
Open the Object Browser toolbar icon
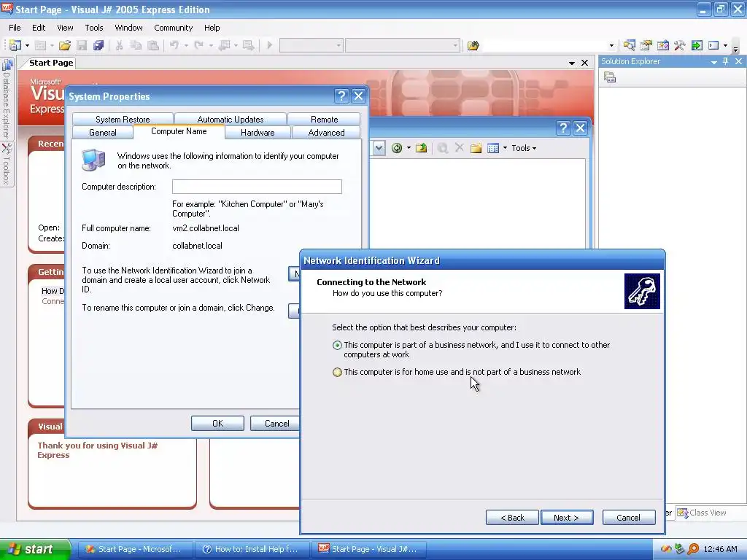[662, 45]
